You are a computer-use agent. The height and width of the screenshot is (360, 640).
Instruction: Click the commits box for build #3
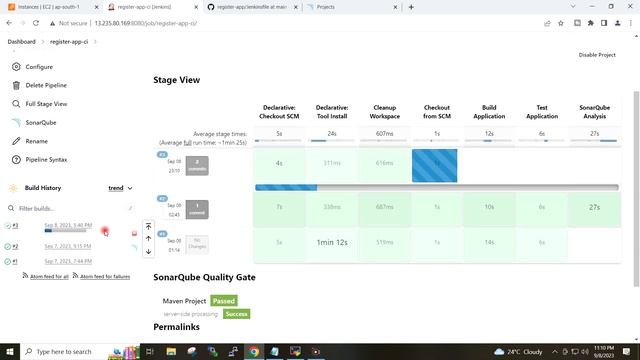pos(197,166)
